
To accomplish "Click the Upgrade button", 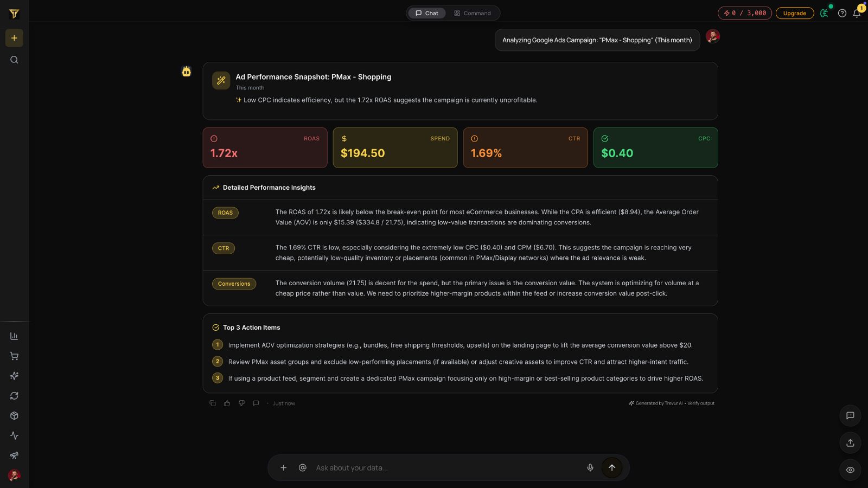I will tap(795, 13).
